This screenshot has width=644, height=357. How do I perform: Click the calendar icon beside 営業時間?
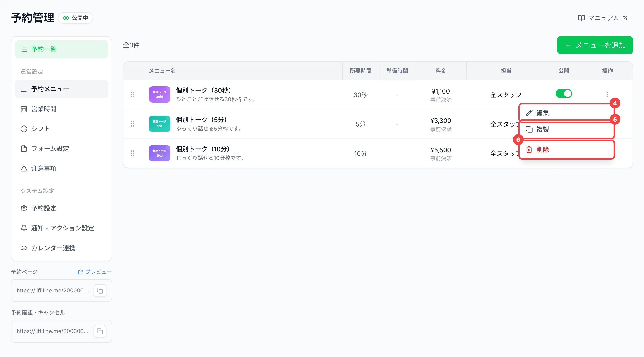(x=24, y=109)
